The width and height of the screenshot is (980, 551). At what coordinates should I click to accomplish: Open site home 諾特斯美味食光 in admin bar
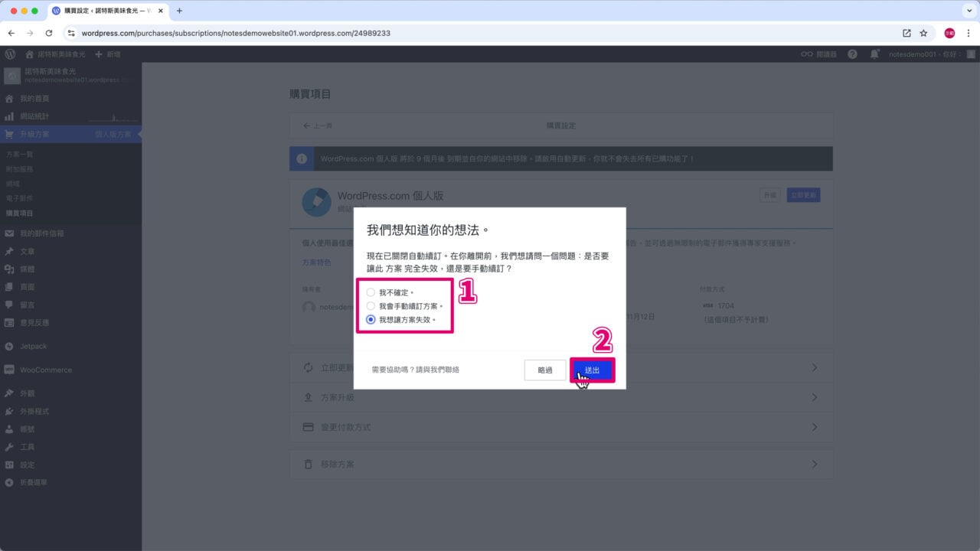coord(56,54)
